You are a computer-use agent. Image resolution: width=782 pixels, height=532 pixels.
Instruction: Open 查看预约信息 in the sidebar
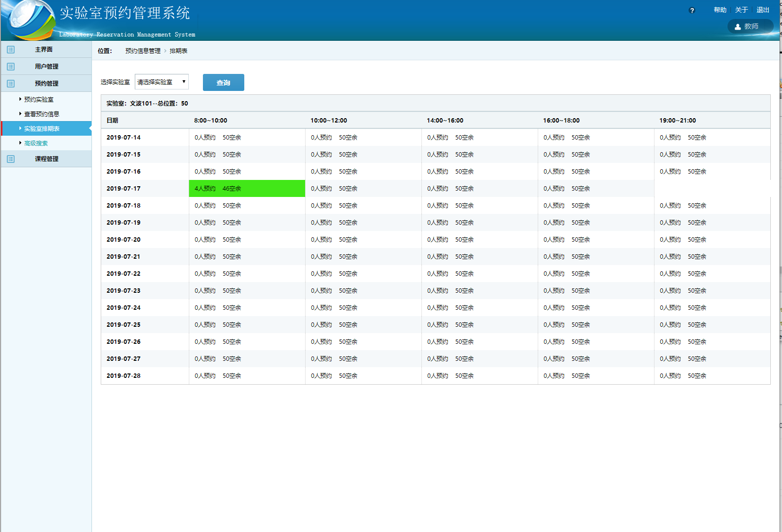click(x=41, y=114)
